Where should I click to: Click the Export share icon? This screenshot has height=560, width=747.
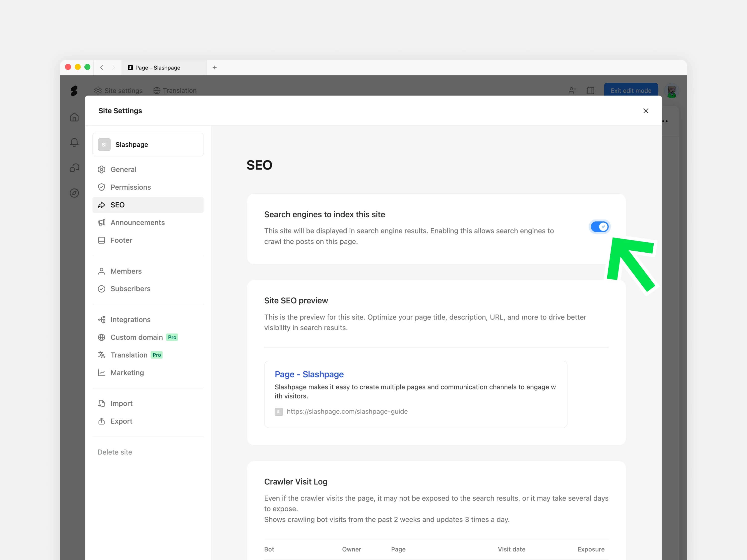coord(101,421)
